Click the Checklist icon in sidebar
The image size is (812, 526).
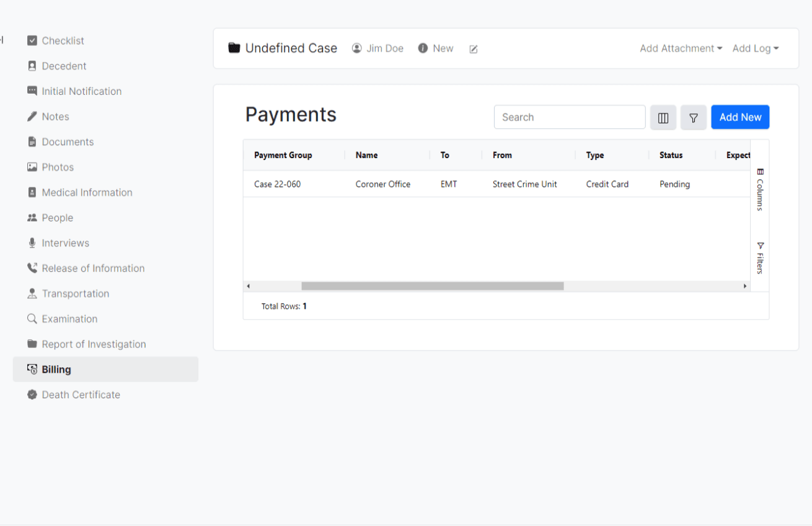tap(32, 41)
